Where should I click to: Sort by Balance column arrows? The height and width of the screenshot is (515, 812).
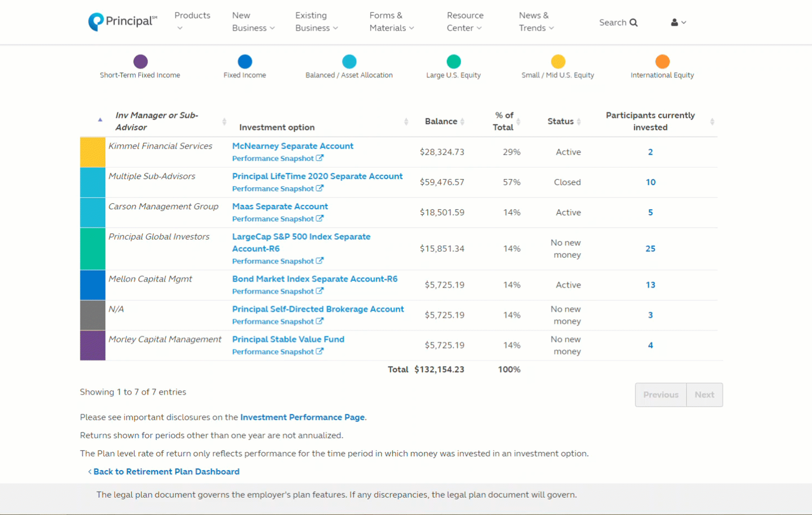click(462, 122)
